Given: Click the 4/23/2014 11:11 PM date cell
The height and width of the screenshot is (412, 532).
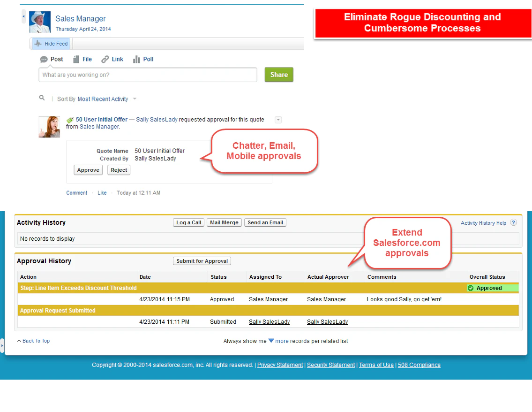Looking at the screenshot, I should 164,321.
